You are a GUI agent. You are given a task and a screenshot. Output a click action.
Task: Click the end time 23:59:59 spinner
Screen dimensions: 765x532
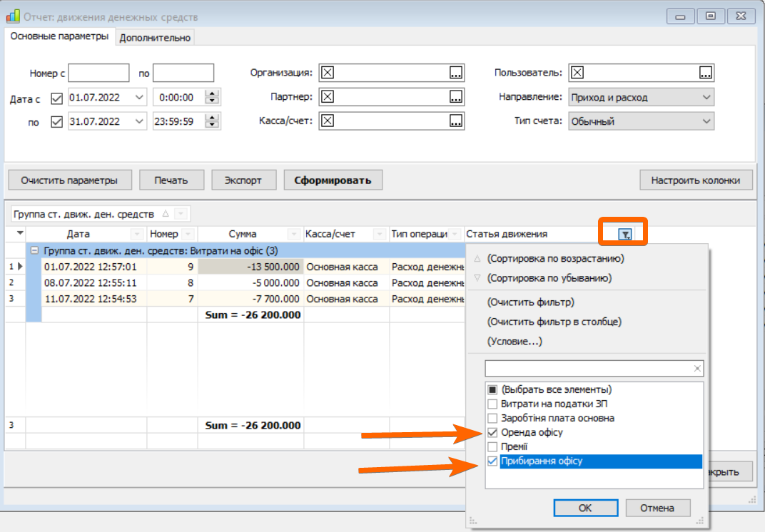click(x=212, y=121)
